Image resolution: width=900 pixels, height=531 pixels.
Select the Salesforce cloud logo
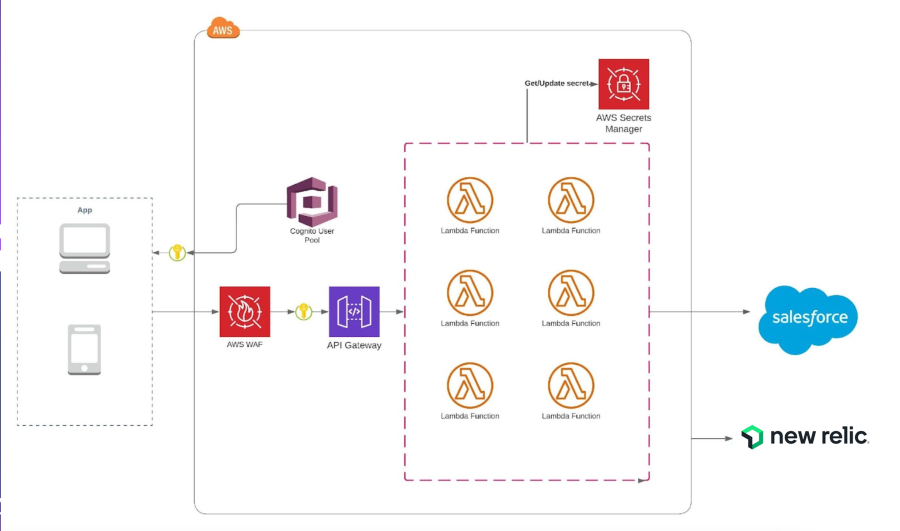(x=808, y=319)
